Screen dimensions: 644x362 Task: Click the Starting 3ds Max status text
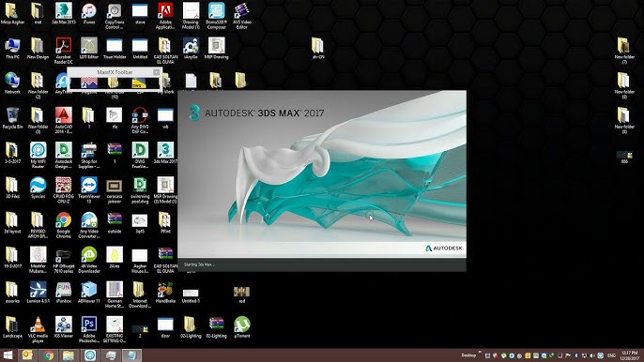[x=199, y=264]
